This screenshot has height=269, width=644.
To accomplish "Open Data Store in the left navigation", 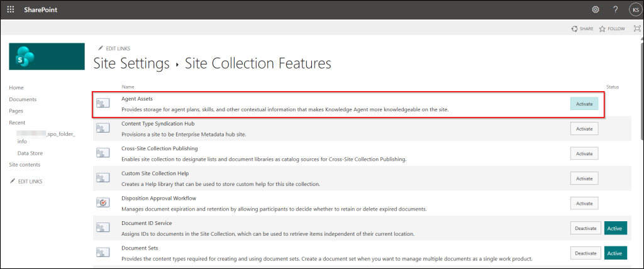I will [x=30, y=153].
